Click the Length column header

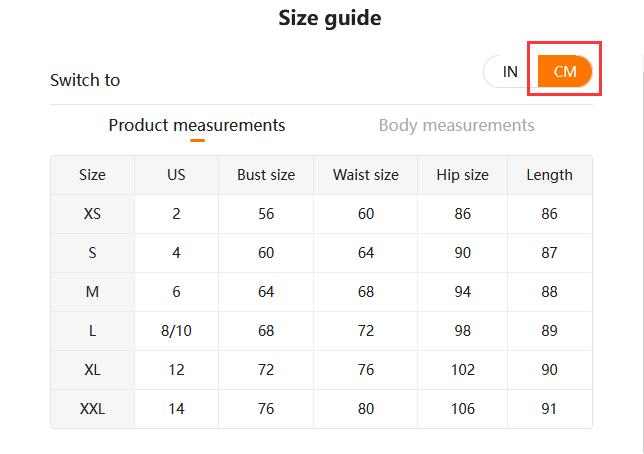click(550, 175)
